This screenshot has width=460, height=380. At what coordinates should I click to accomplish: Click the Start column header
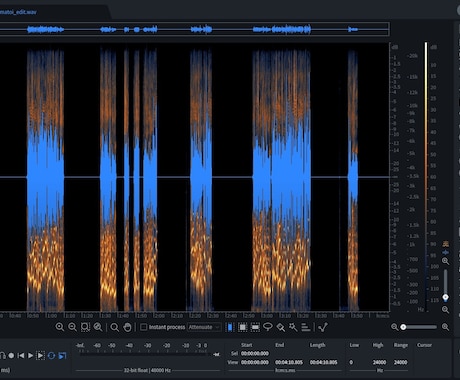[x=247, y=345]
